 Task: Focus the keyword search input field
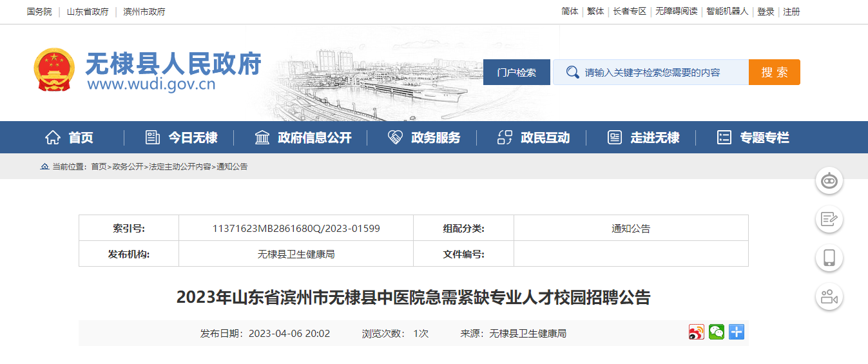[651, 72]
